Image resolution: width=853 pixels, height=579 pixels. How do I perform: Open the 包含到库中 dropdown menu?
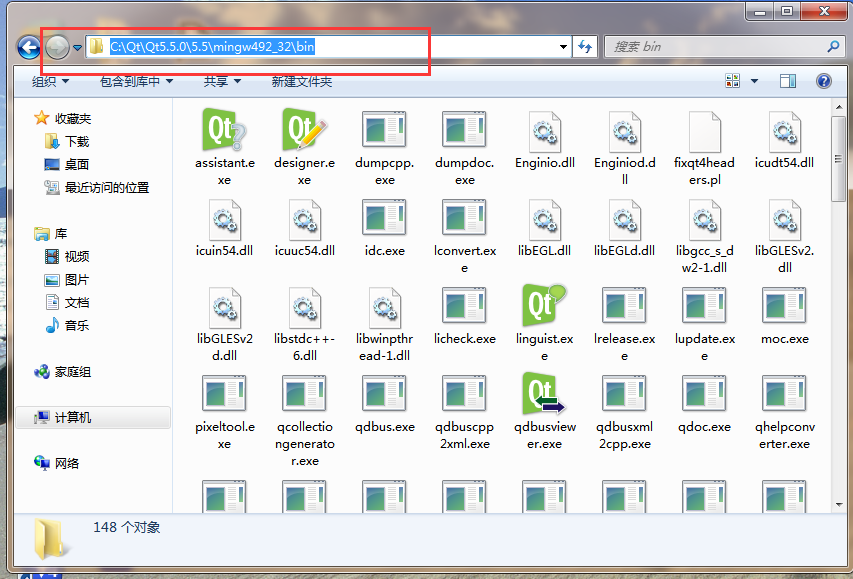[x=136, y=82]
